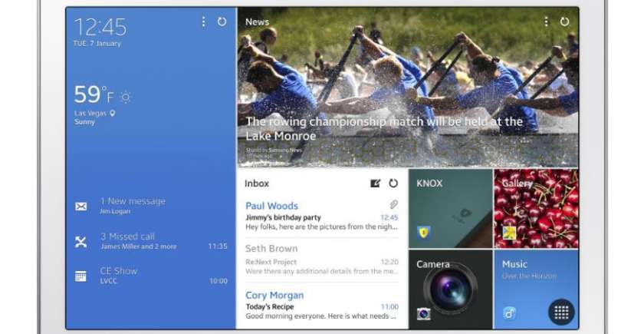Refresh the weather and clock panel

click(x=222, y=22)
